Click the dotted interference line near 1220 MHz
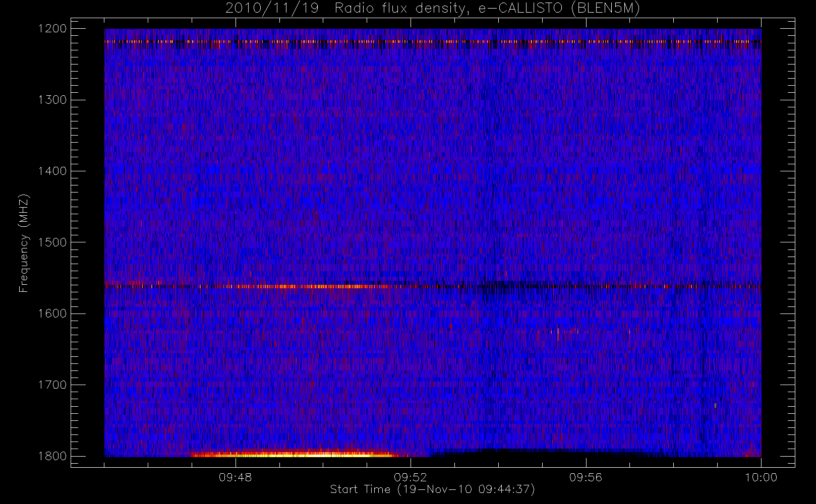This screenshot has width=816, height=504. [433, 41]
